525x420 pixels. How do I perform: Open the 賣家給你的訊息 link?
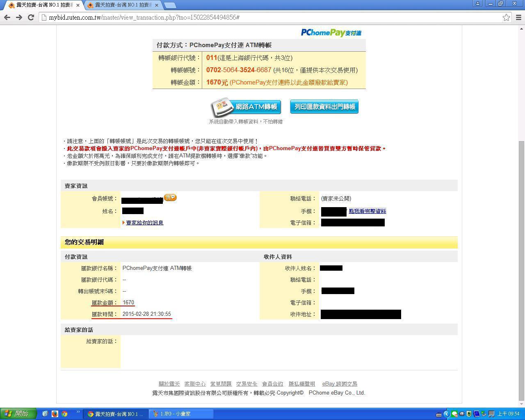(x=144, y=223)
